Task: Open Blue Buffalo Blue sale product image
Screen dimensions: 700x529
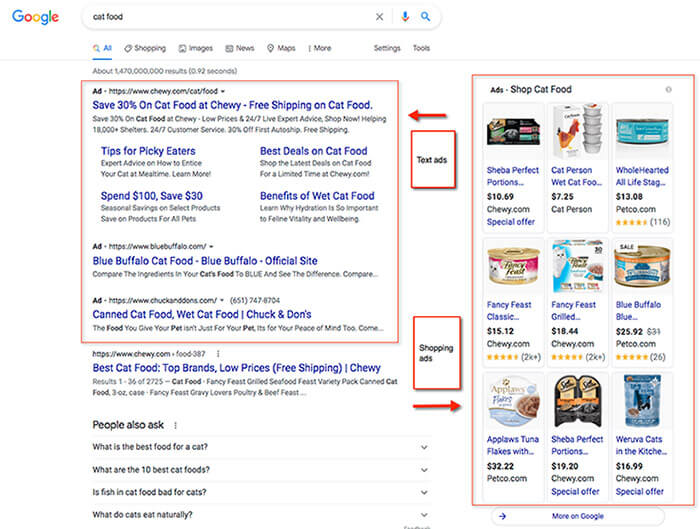Action: coord(642,266)
